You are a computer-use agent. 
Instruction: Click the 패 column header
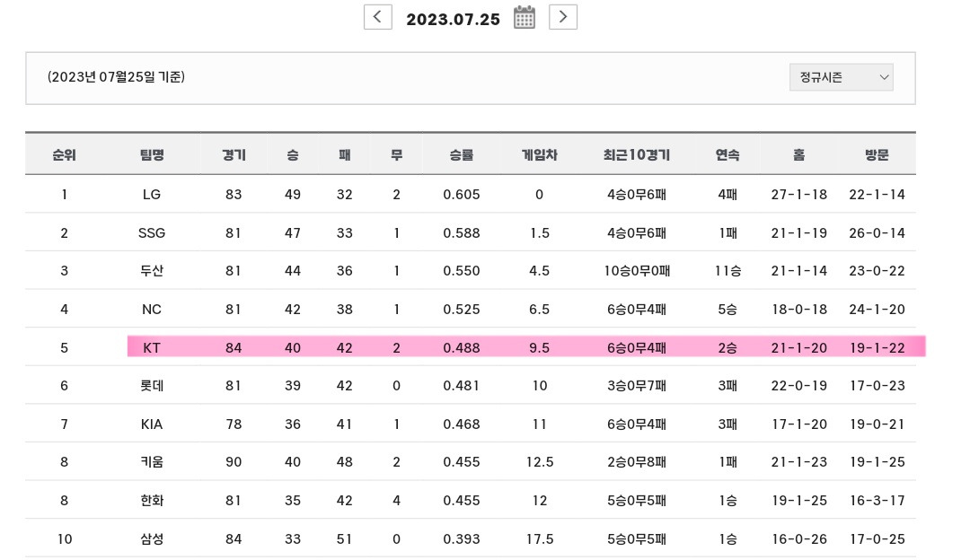(345, 154)
